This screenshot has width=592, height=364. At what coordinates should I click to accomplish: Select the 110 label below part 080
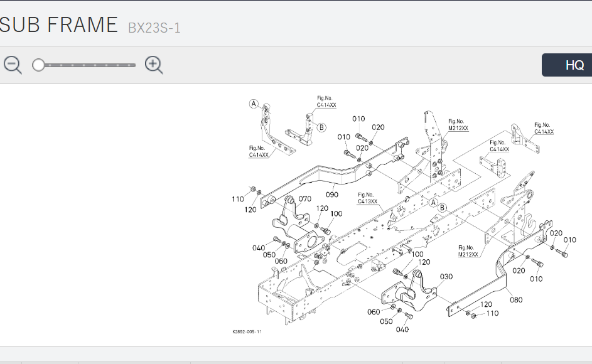[492, 313]
